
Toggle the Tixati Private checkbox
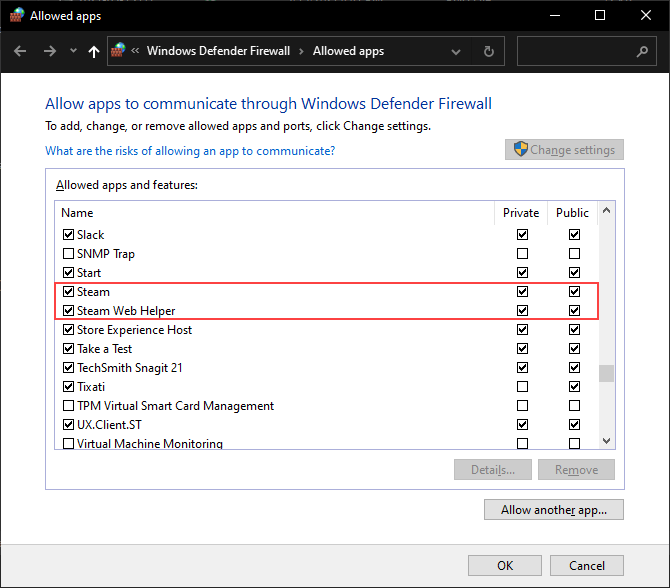(x=522, y=387)
